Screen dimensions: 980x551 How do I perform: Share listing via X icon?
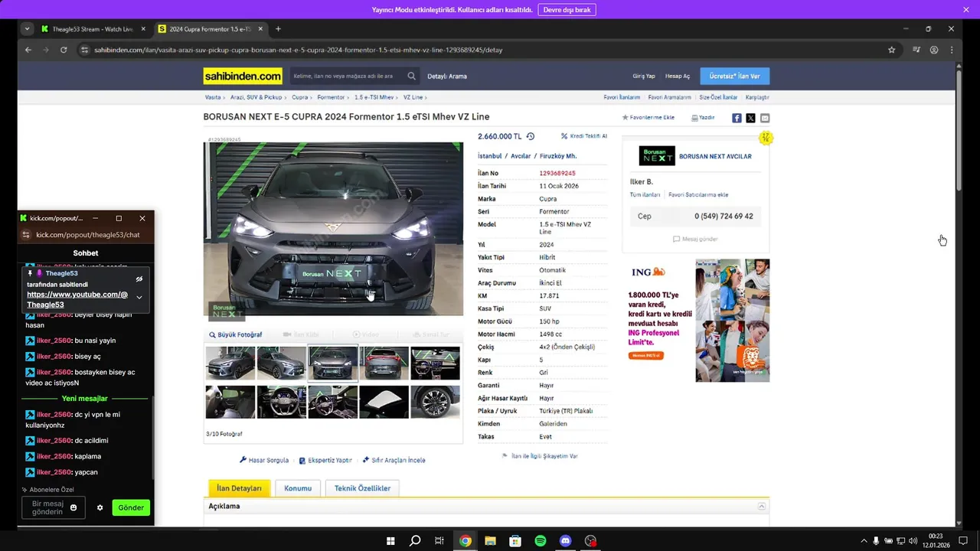click(x=750, y=118)
